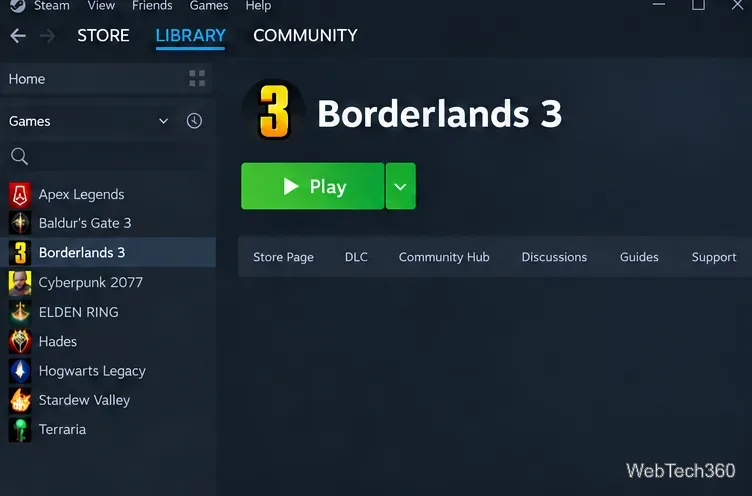
Task: Switch to the COMMUNITY tab
Action: coord(305,35)
